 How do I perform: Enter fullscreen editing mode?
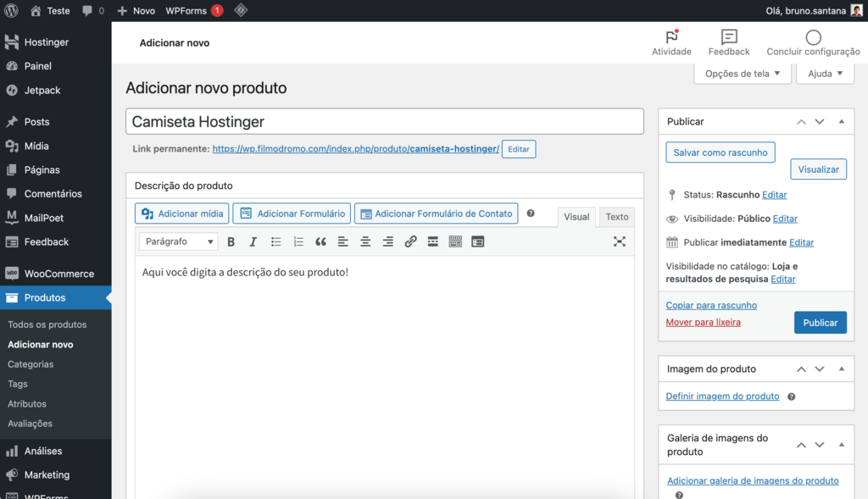click(620, 241)
